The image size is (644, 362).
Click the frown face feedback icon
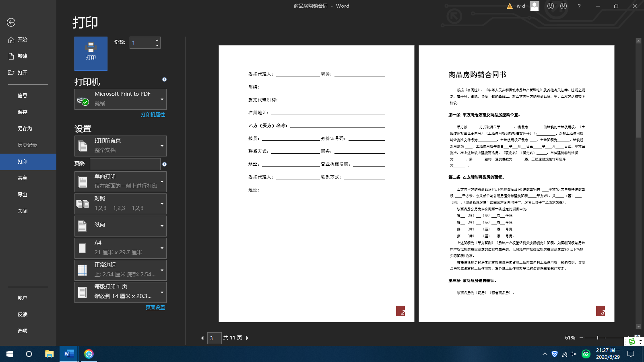(563, 6)
